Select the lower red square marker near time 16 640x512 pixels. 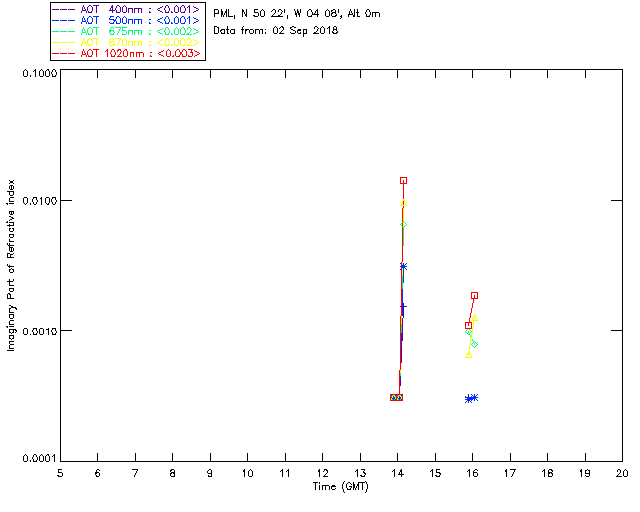[469, 325]
